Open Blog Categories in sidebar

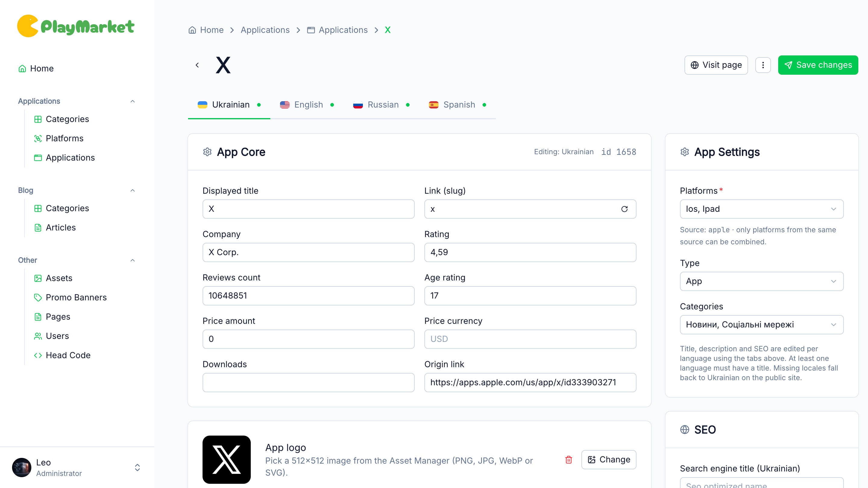point(61,208)
